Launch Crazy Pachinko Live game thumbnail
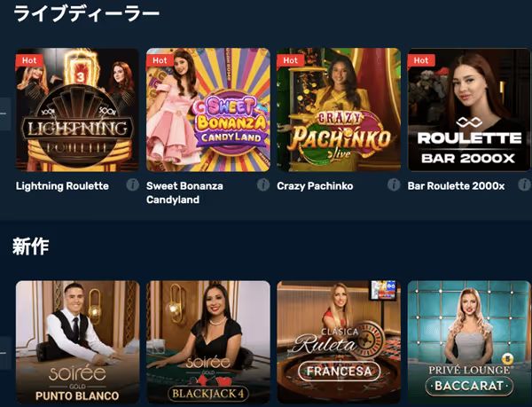The height and width of the screenshot is (407, 532). [x=339, y=110]
